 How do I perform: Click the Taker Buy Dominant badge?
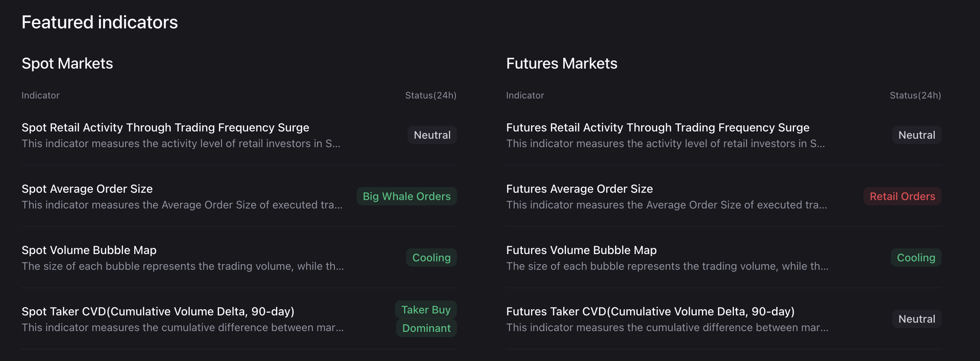(426, 318)
